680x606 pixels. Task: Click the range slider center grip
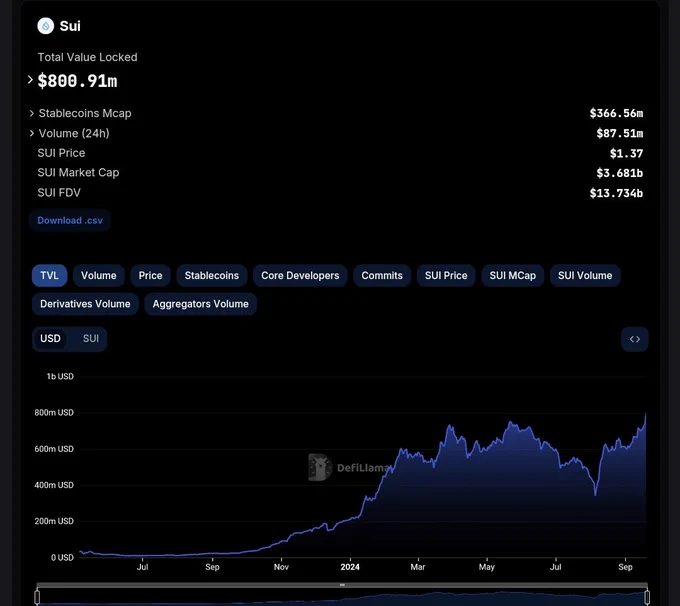pyautogui.click(x=342, y=585)
